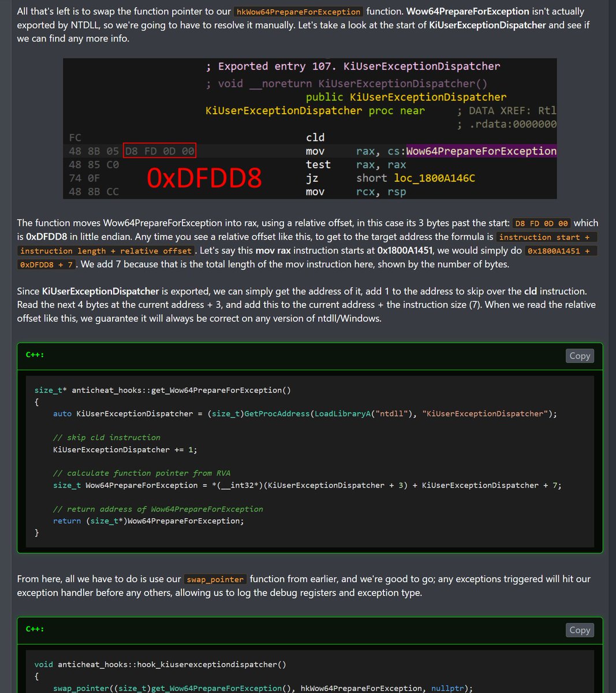Click the 'FC' opcode byte in disassembly

click(75, 137)
